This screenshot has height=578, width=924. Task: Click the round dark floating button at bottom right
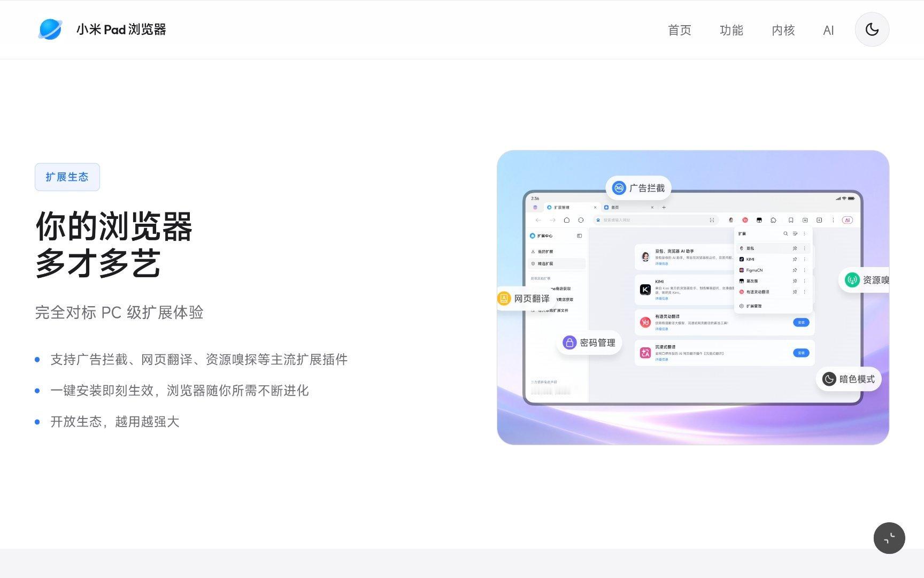point(889,538)
